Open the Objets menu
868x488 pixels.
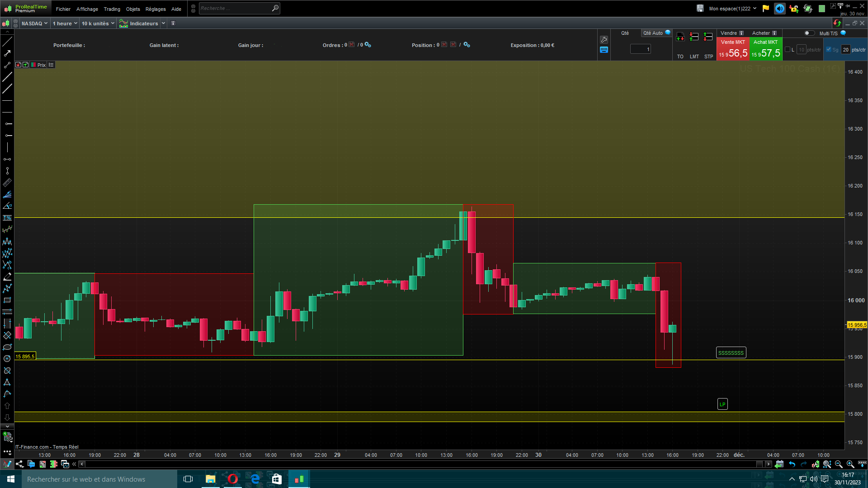(x=133, y=9)
